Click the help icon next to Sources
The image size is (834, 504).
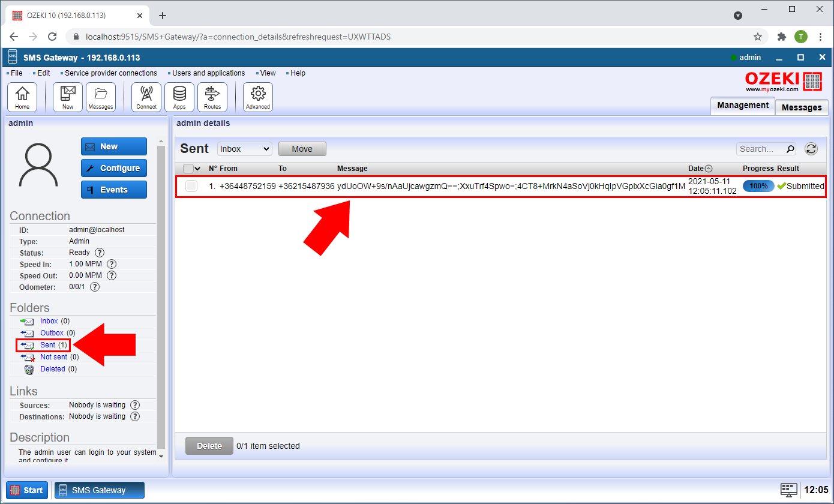tap(135, 405)
